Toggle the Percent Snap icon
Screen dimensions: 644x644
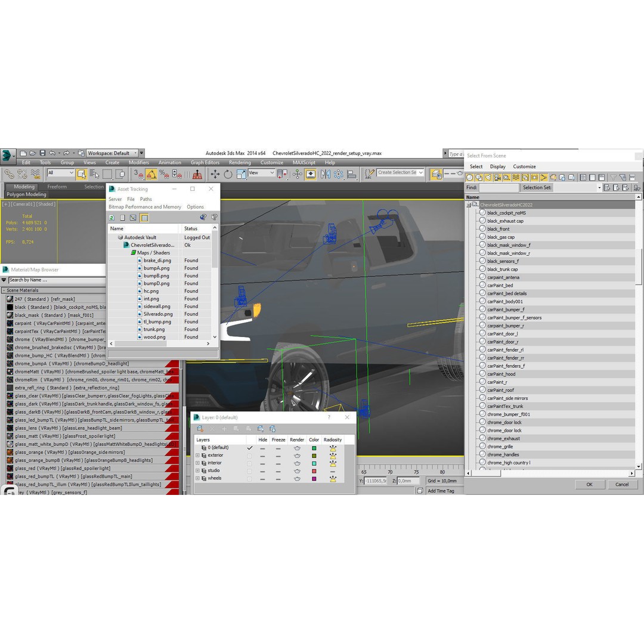coord(164,175)
